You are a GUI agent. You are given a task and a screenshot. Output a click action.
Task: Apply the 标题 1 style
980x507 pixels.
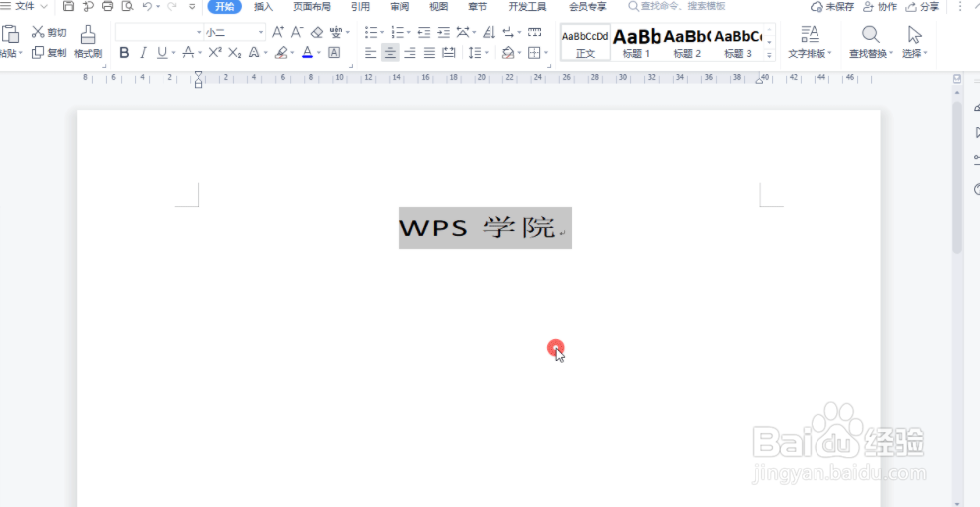pyautogui.click(x=636, y=43)
